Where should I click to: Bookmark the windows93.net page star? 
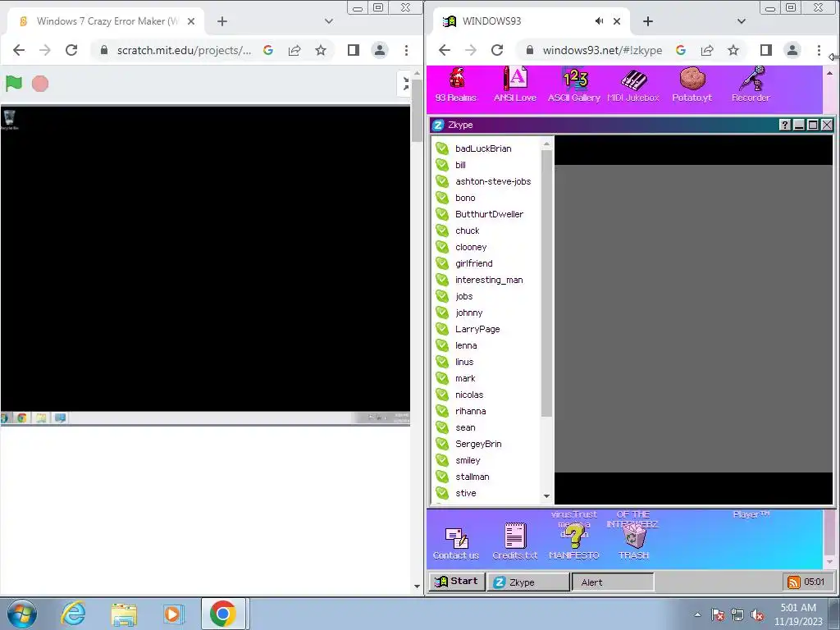tap(733, 50)
